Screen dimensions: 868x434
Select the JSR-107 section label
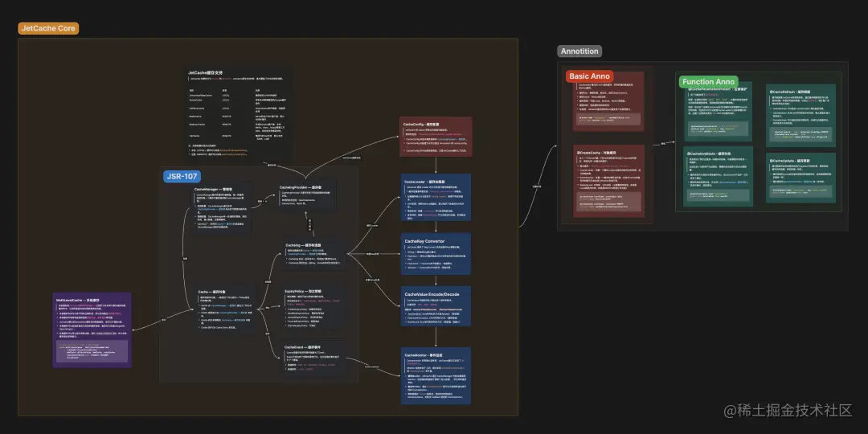click(182, 177)
